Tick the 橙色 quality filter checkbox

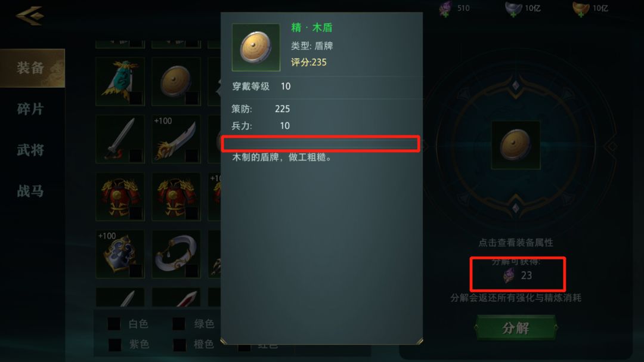pos(179,344)
